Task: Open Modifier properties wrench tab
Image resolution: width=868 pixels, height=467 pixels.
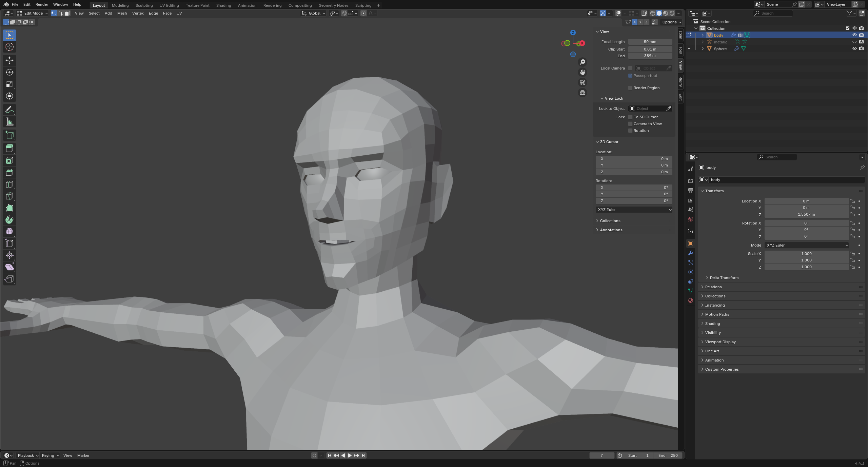Action: 691,253
